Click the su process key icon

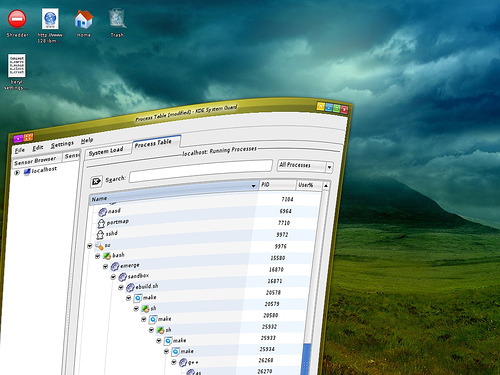pos(99,246)
